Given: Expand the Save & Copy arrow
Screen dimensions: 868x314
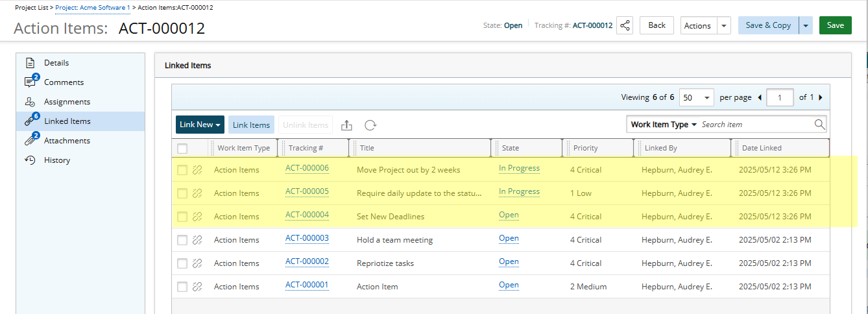Looking at the screenshot, I should tap(806, 25).
